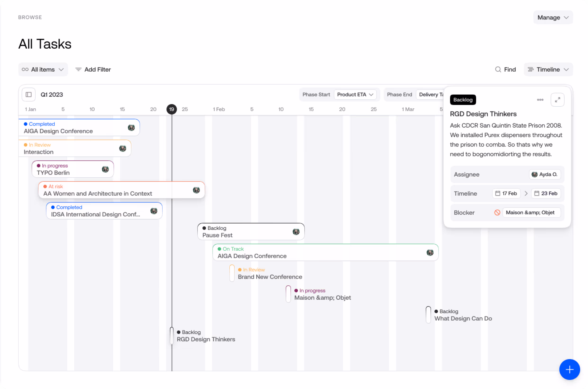The image size is (588, 389).
Task: Open the Product ETA phase start dropdown
Action: pyautogui.click(x=355, y=95)
